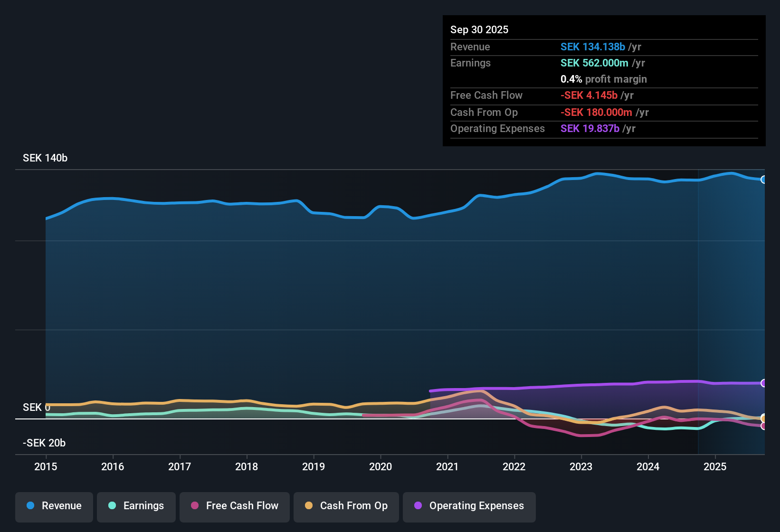
Task: Click the purple Operating Expenses legend dot
Action: [418, 506]
